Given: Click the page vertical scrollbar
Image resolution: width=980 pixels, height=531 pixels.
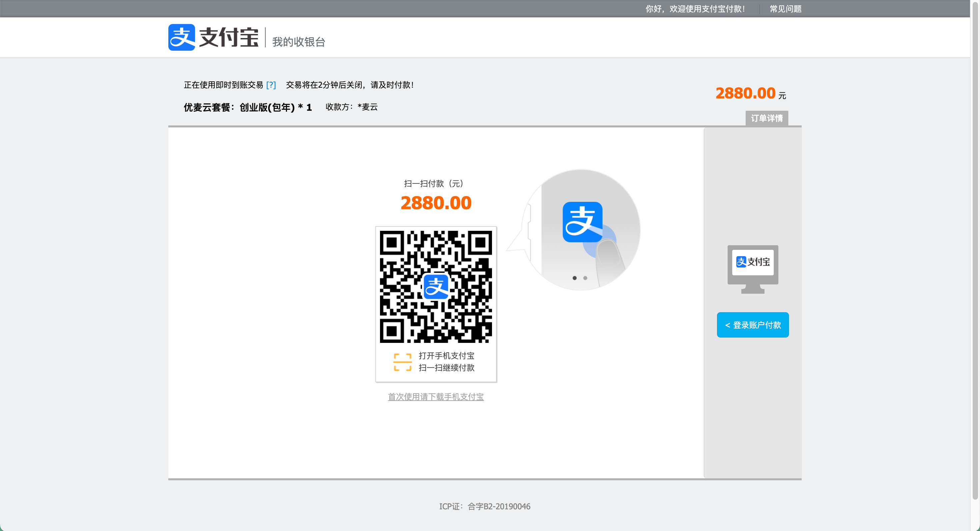Looking at the screenshot, I should [975, 247].
